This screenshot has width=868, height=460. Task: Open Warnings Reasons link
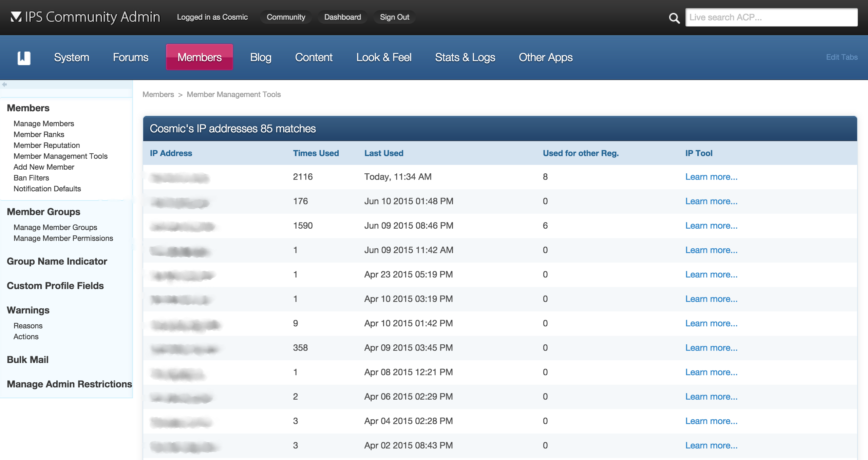click(28, 326)
